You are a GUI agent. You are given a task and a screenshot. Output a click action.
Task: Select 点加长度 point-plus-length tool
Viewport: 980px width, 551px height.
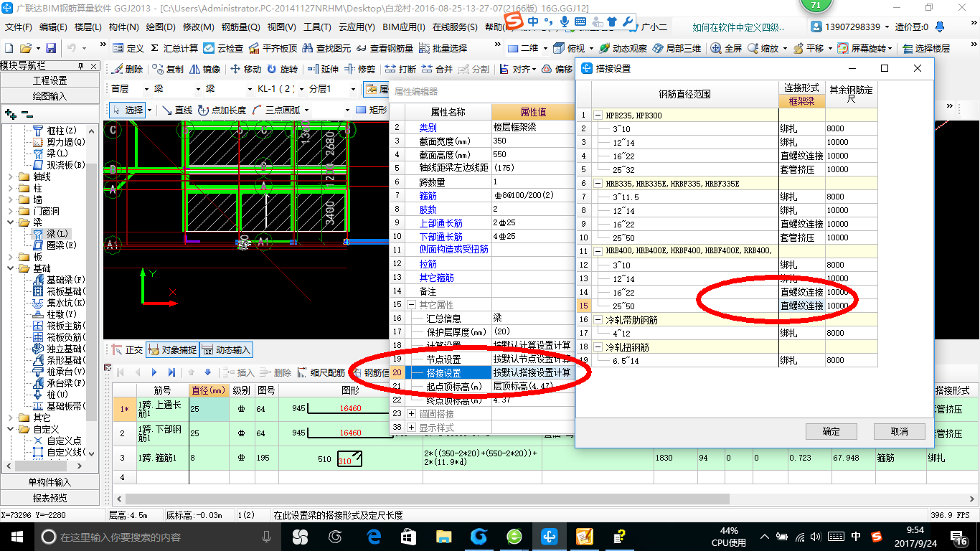(x=222, y=110)
